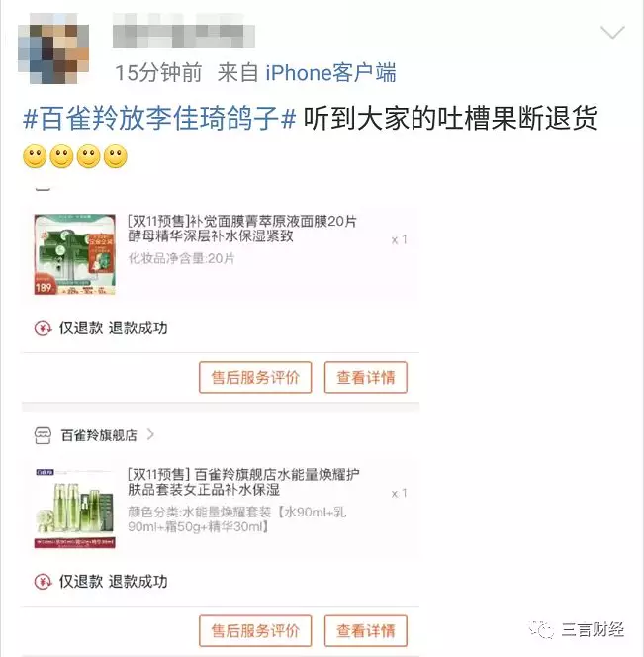The width and height of the screenshot is (644, 657).
Task: Open hashtag #百雀羚放李佳琦鸽子#
Action: pos(159,119)
